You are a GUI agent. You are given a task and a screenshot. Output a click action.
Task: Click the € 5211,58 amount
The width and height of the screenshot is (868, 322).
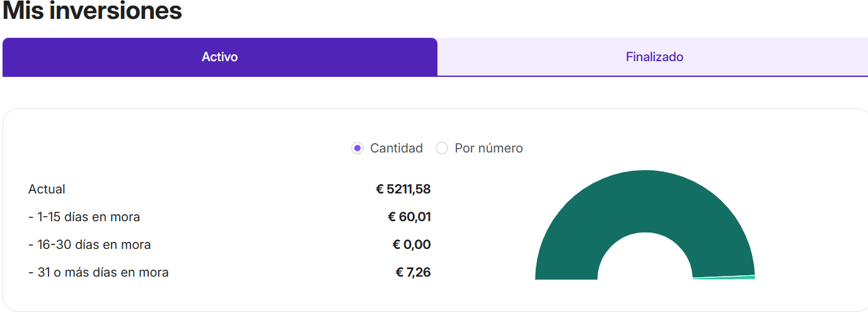click(403, 190)
